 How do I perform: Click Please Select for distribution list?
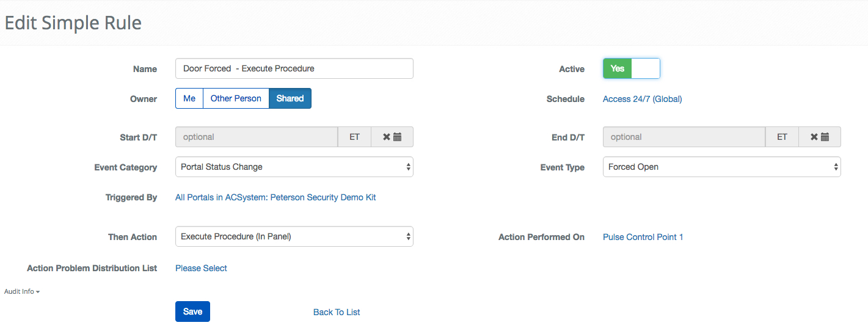pyautogui.click(x=201, y=268)
